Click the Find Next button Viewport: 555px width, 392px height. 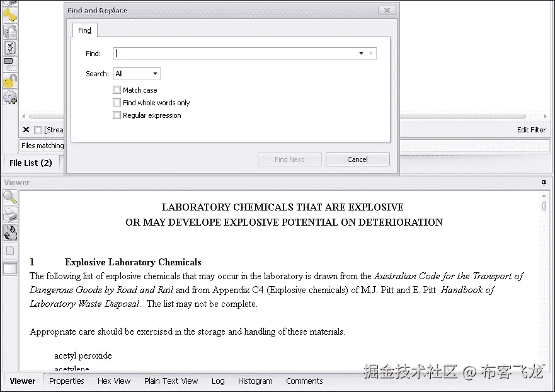(x=290, y=159)
